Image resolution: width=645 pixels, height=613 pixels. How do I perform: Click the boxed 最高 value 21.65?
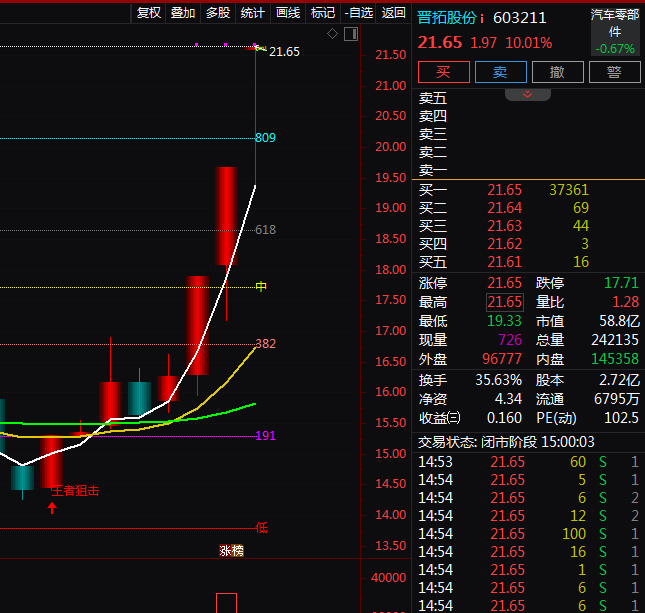pos(505,302)
